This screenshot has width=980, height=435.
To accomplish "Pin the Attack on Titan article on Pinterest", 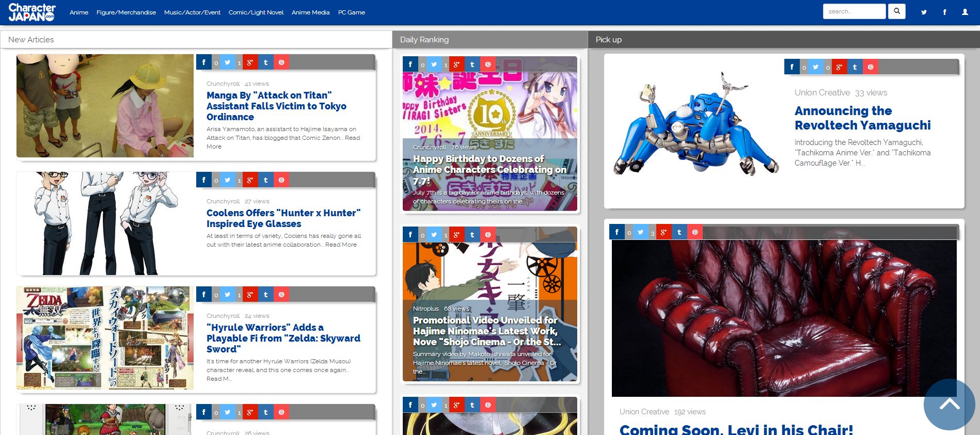I will (281, 62).
